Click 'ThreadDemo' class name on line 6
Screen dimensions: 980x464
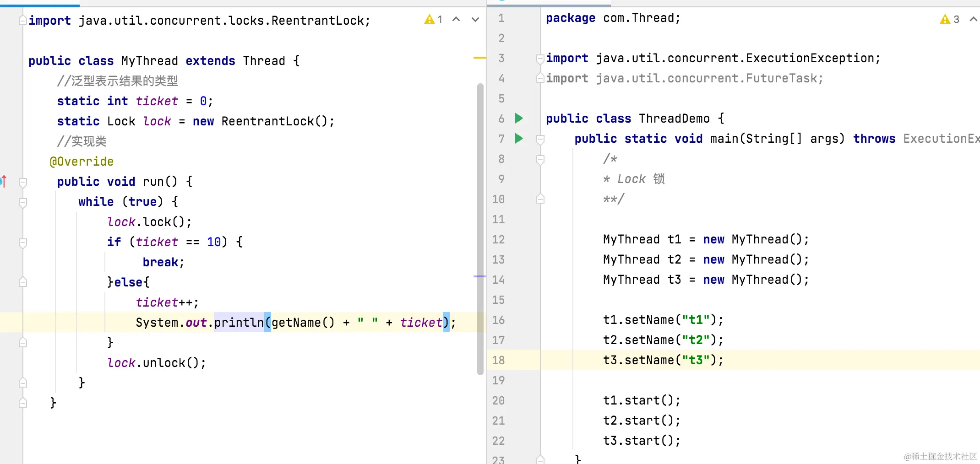pos(675,119)
